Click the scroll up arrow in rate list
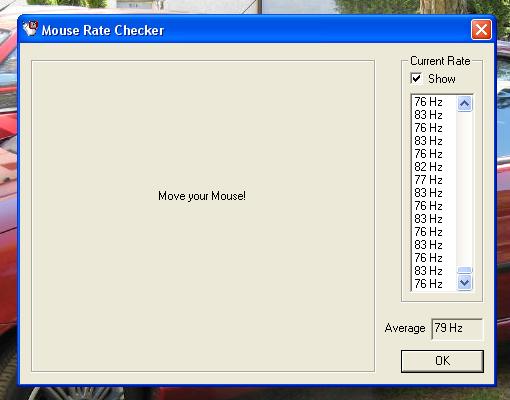Screen dimensions: 510x400 [464, 104]
